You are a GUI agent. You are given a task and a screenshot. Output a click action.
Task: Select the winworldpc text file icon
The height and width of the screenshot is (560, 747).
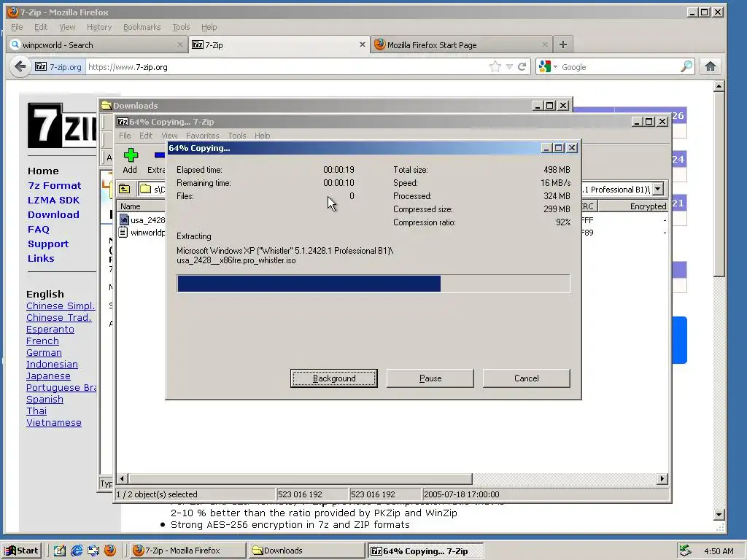click(123, 233)
